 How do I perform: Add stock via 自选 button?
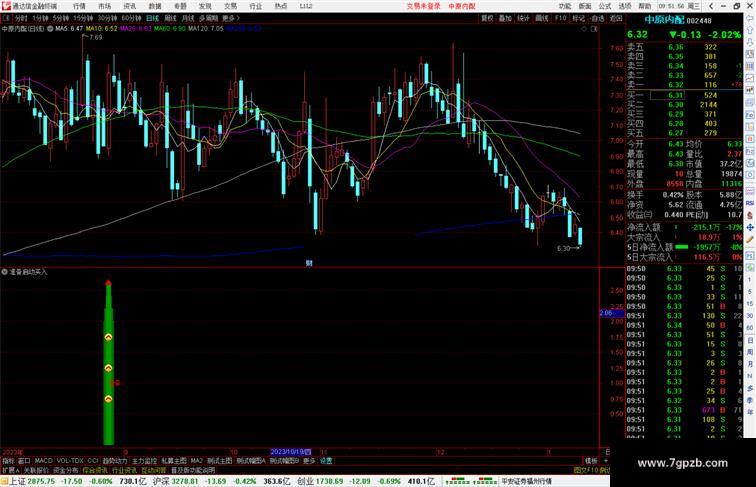[x=597, y=18]
